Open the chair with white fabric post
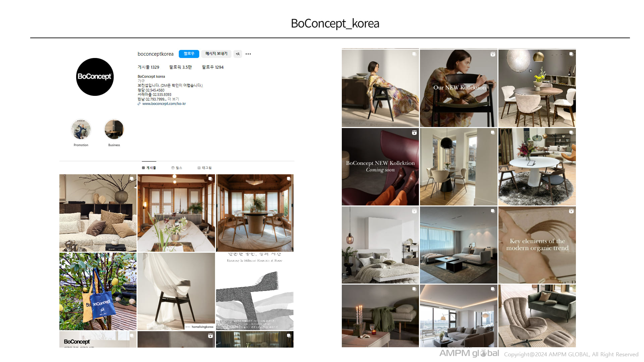The height and width of the screenshot is (362, 644). pyautogui.click(x=176, y=291)
